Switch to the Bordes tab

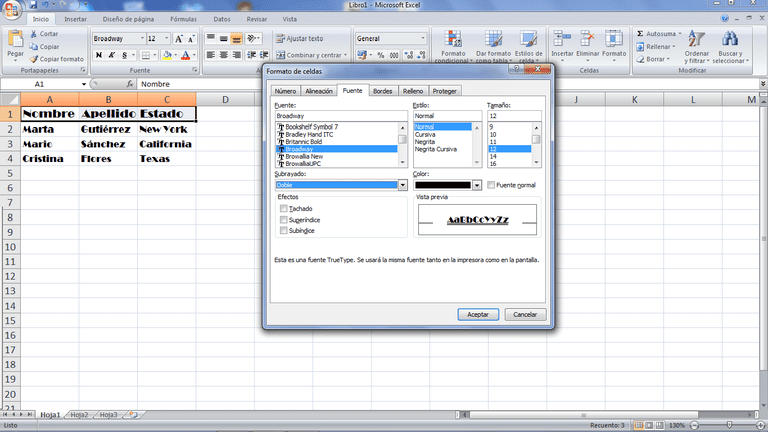tap(382, 91)
